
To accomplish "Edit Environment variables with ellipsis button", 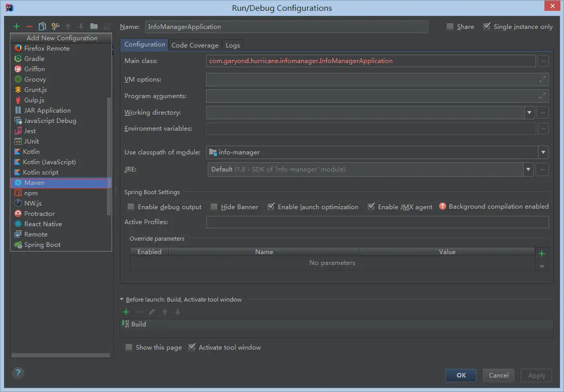I will tap(543, 129).
